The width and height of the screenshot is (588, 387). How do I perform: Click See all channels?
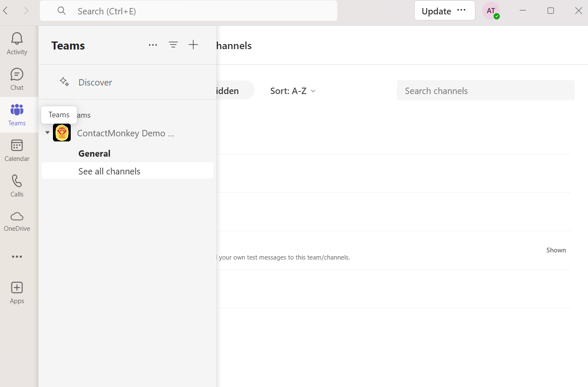(x=128, y=171)
